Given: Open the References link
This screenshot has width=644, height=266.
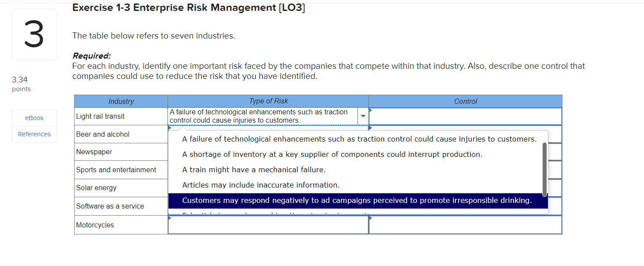Looking at the screenshot, I should (x=34, y=134).
